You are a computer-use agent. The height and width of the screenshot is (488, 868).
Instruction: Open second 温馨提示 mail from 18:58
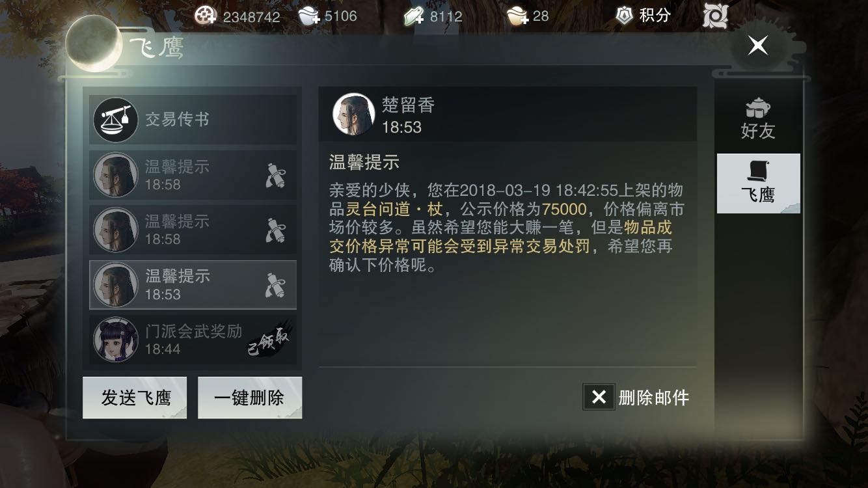pyautogui.click(x=193, y=230)
